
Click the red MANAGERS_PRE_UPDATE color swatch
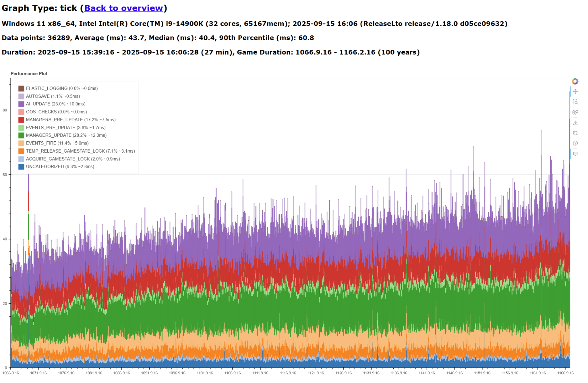pyautogui.click(x=21, y=120)
